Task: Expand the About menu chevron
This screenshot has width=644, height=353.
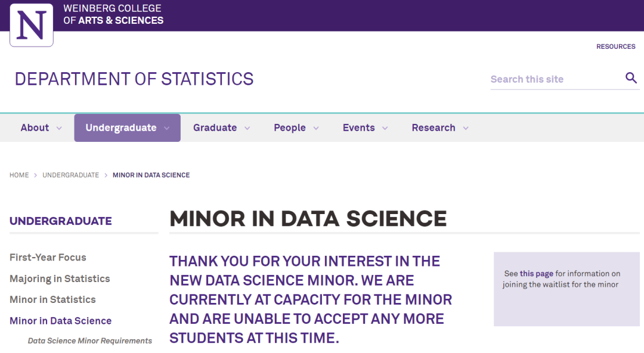Action: pos(59,128)
